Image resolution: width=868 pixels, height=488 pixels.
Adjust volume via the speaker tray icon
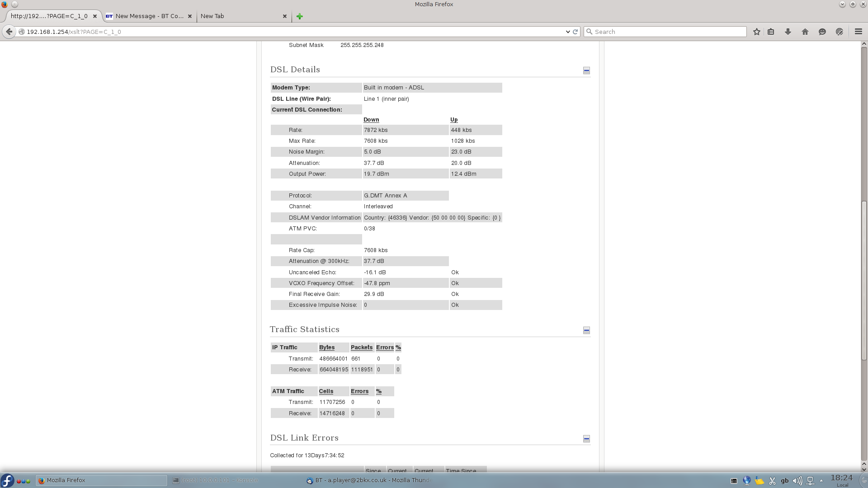(797, 481)
